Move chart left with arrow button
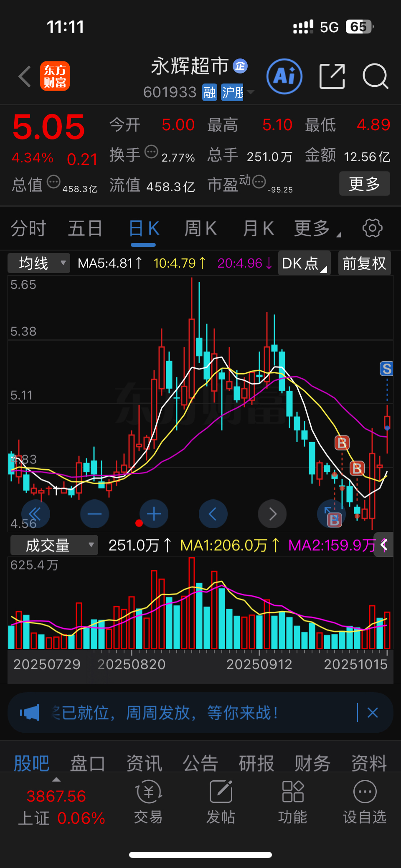The image size is (401, 868). pos(213,514)
